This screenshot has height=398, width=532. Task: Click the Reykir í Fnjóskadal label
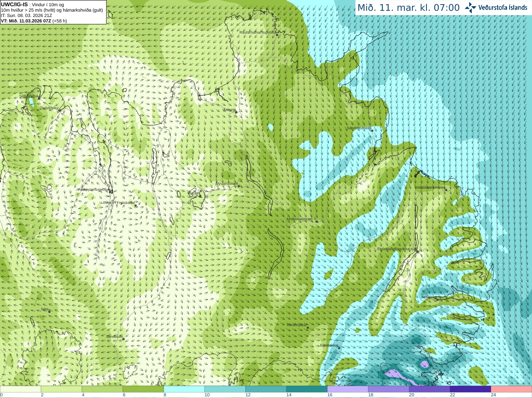[x=120, y=203]
